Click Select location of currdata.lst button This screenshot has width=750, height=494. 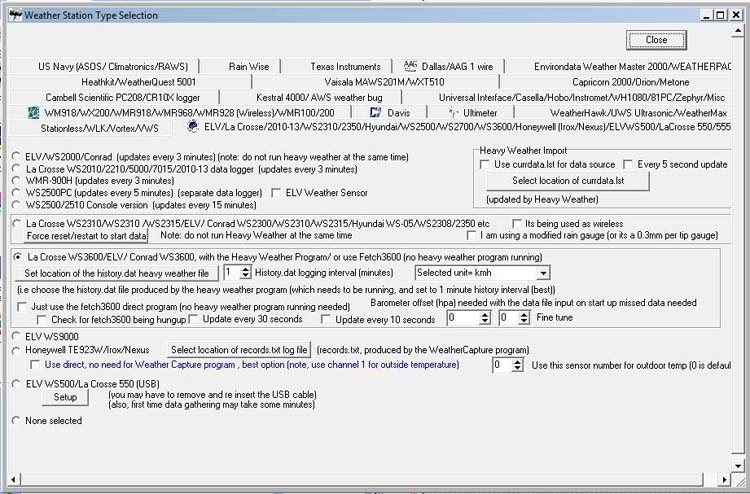pyautogui.click(x=568, y=181)
